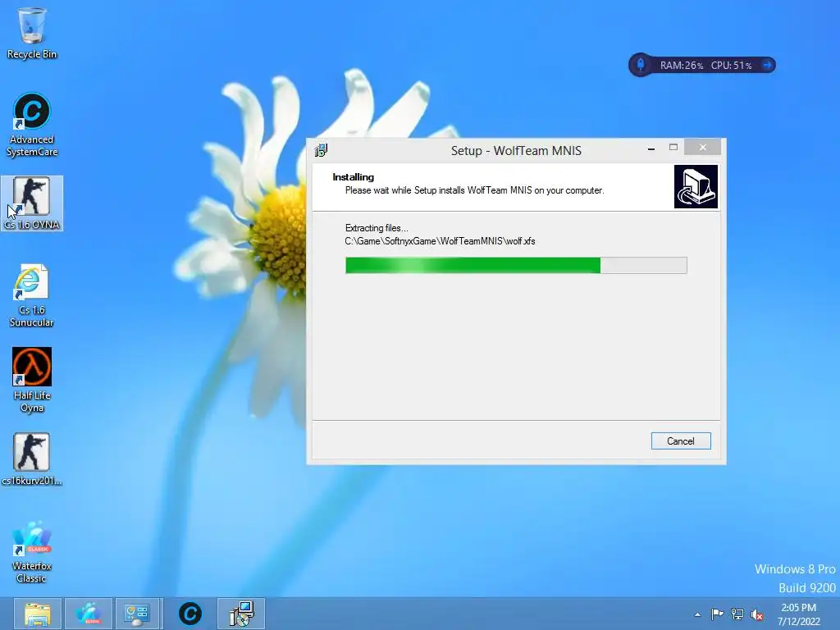
Task: Open File Explorer from the taskbar
Action: click(38, 614)
